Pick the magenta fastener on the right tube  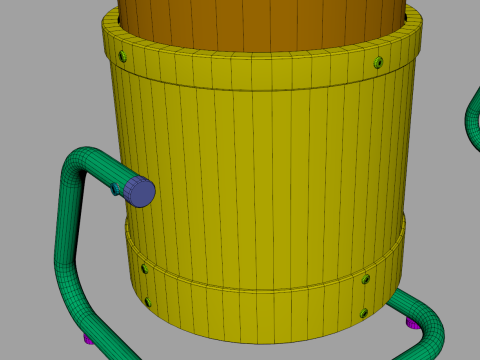412,323
